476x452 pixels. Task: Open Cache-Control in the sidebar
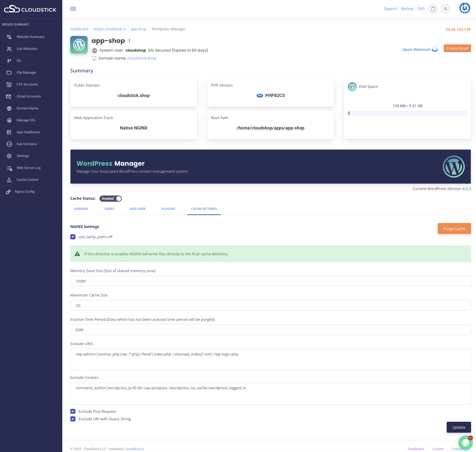click(27, 180)
